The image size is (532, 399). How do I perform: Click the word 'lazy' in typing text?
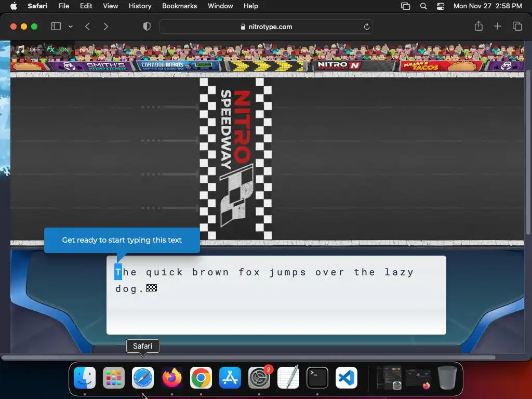point(400,272)
